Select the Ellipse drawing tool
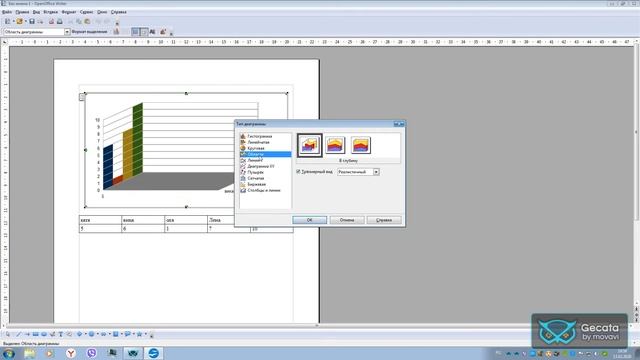This screenshot has width=640, height=360. 44,334
